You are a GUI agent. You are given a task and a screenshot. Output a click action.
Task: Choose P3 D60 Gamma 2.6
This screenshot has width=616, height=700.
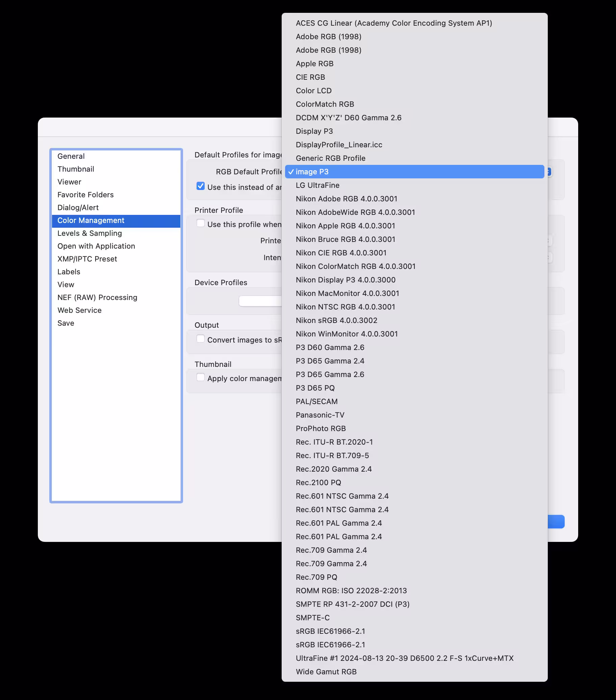[414, 348]
